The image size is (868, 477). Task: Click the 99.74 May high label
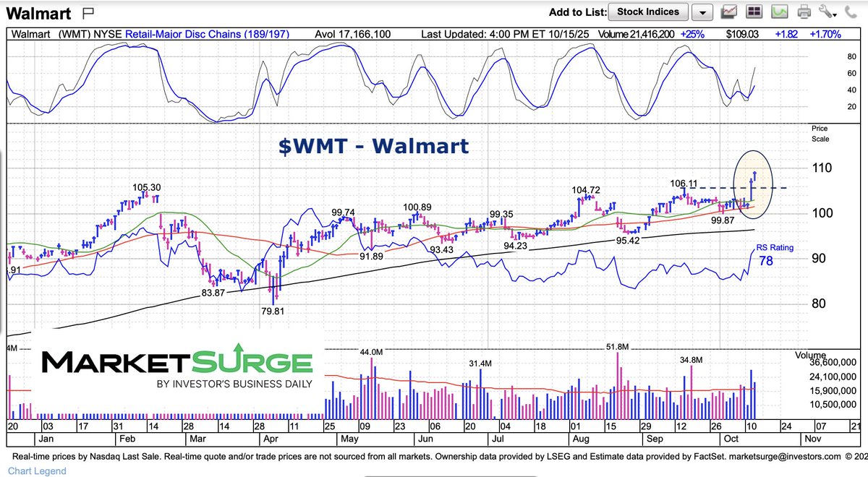click(x=344, y=212)
